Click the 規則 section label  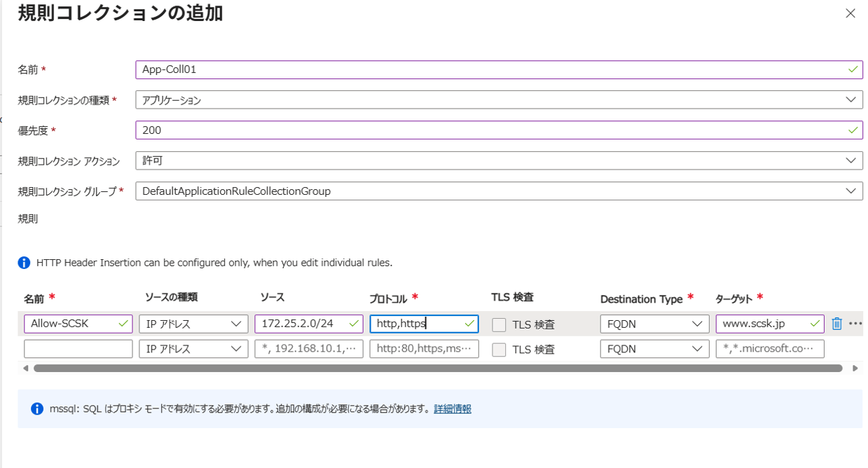point(28,219)
